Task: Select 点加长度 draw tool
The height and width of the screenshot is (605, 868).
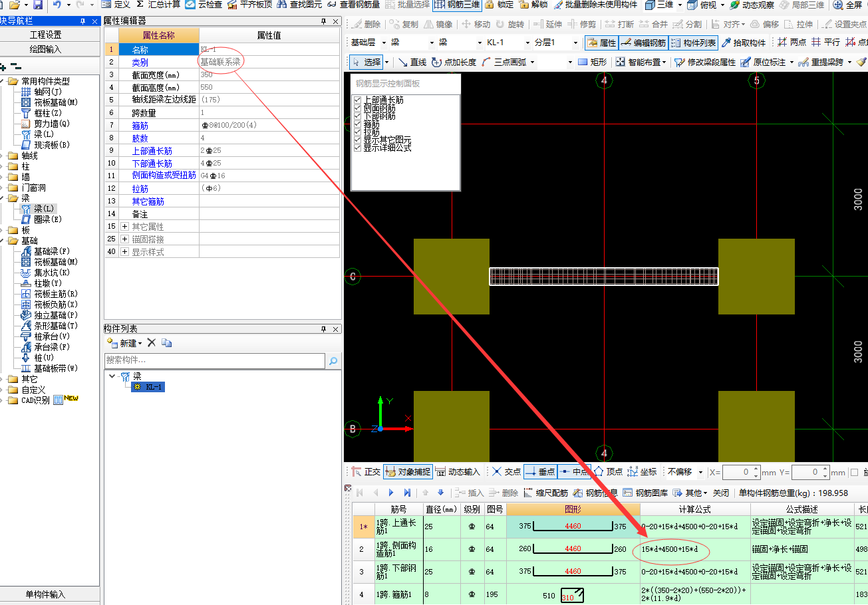Action: pyautogui.click(x=454, y=62)
